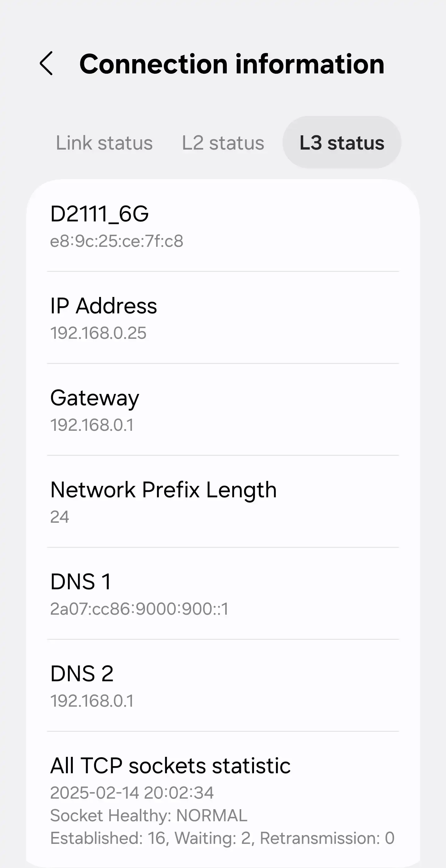Viewport: 446px width, 868px height.
Task: Tap the Socket Healthy: NORMAL line
Action: coord(149,815)
